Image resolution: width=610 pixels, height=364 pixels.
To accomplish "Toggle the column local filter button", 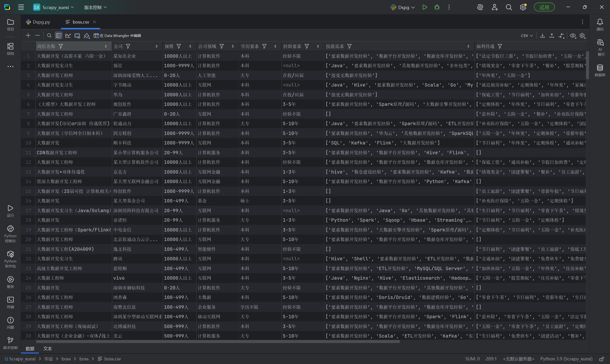I will [59, 36].
